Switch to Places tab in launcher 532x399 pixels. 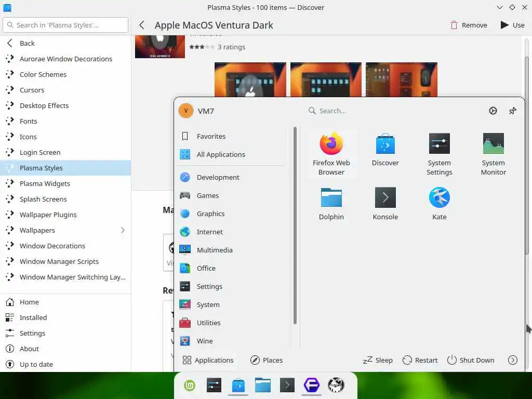[267, 360]
